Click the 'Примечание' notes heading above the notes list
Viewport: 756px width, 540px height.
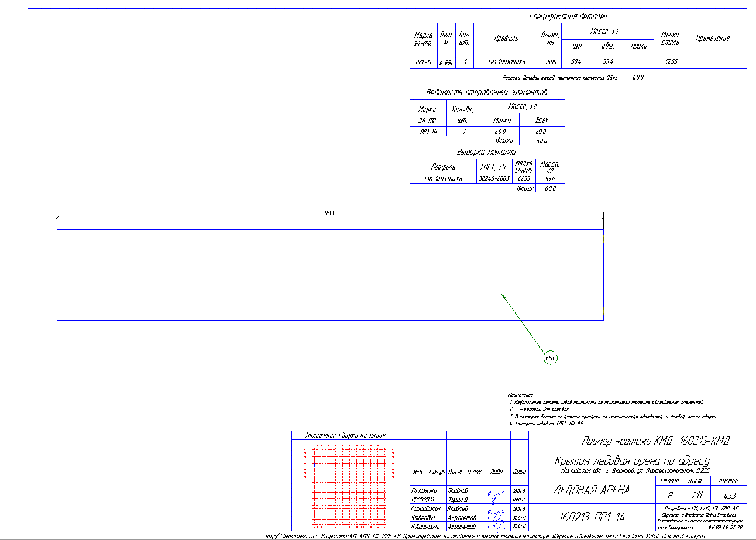521,395
